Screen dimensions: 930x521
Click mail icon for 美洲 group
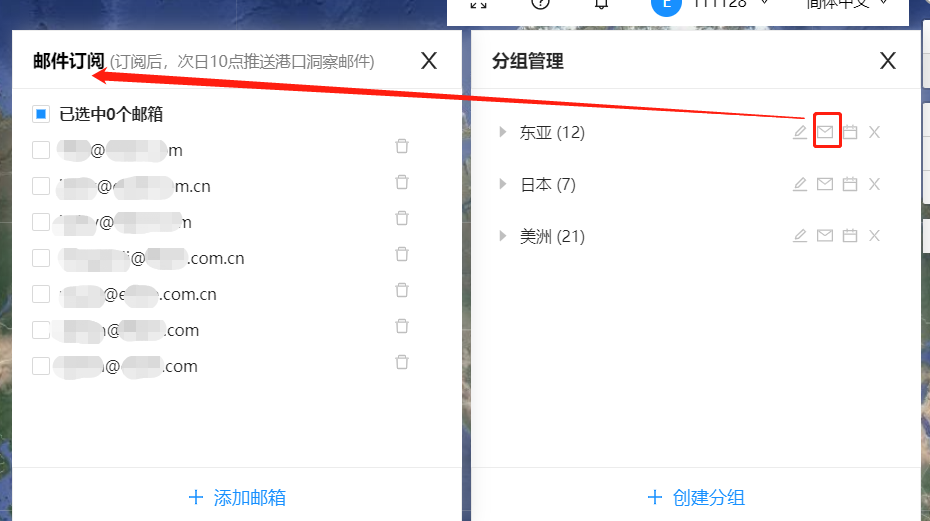[x=825, y=236]
